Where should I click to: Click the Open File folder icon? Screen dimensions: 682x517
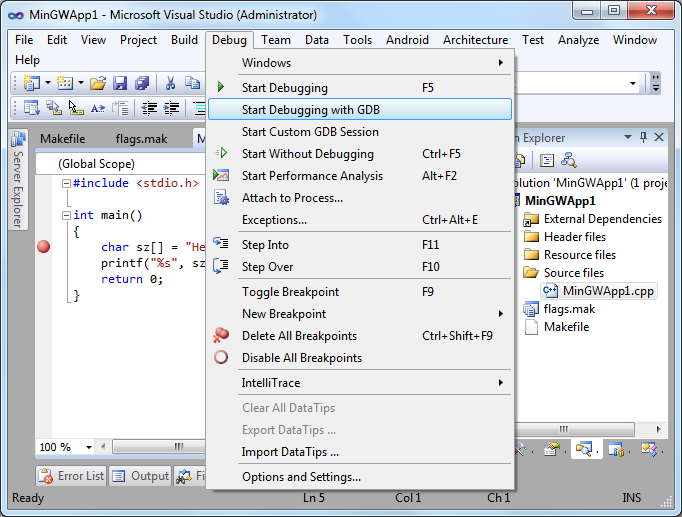coord(98,83)
